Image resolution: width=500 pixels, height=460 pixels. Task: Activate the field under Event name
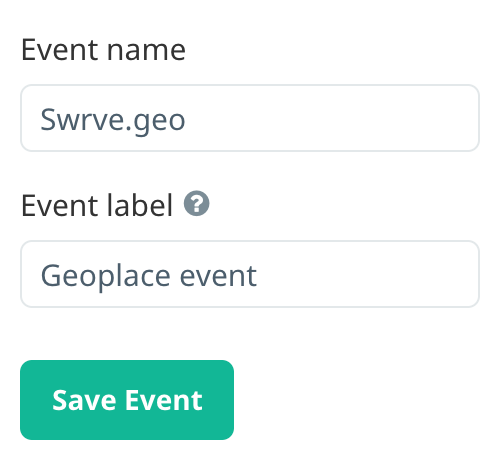(250, 118)
